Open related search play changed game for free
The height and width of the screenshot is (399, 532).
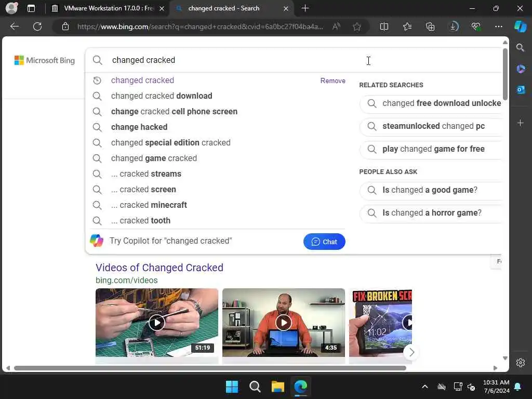tap(431, 149)
